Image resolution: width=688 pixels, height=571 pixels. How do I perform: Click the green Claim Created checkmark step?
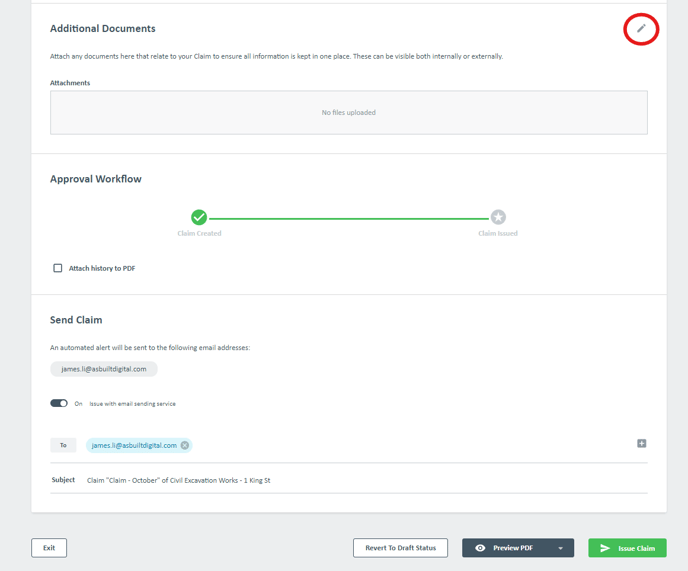click(199, 217)
